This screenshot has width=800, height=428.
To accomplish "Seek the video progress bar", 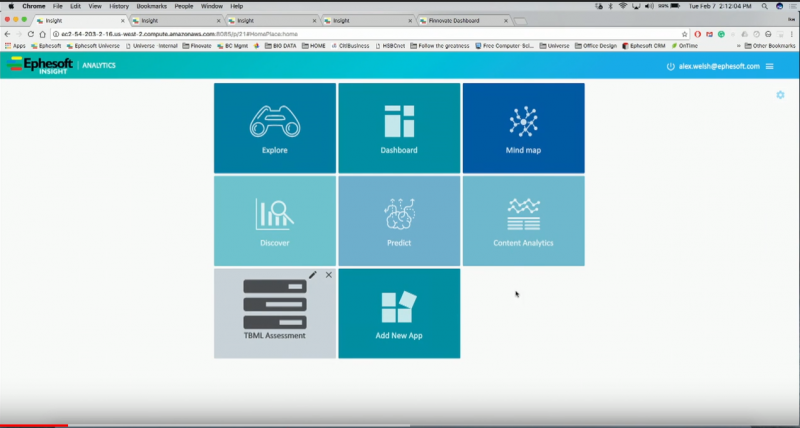I will click(400, 425).
